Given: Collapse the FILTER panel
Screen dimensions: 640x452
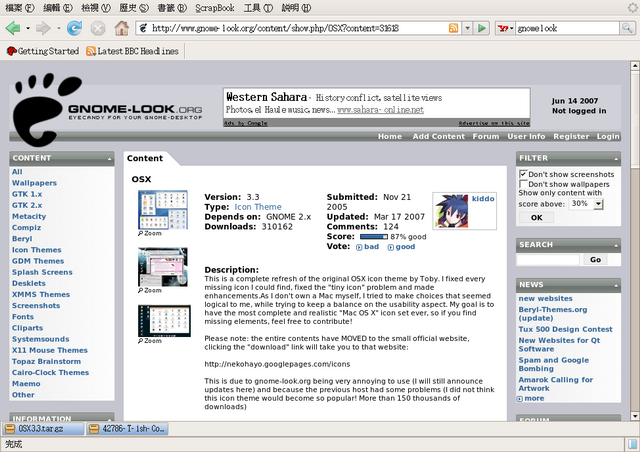Looking at the screenshot, I should click(x=616, y=158).
